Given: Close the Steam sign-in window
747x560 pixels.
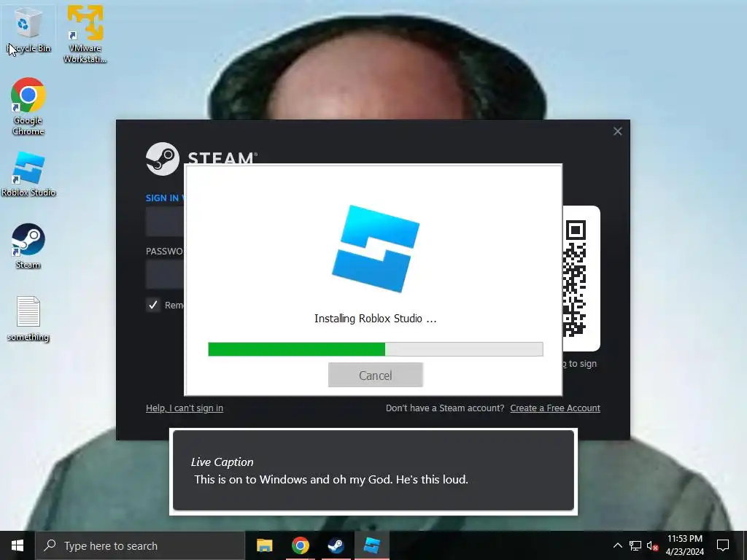Looking at the screenshot, I should 617,131.
